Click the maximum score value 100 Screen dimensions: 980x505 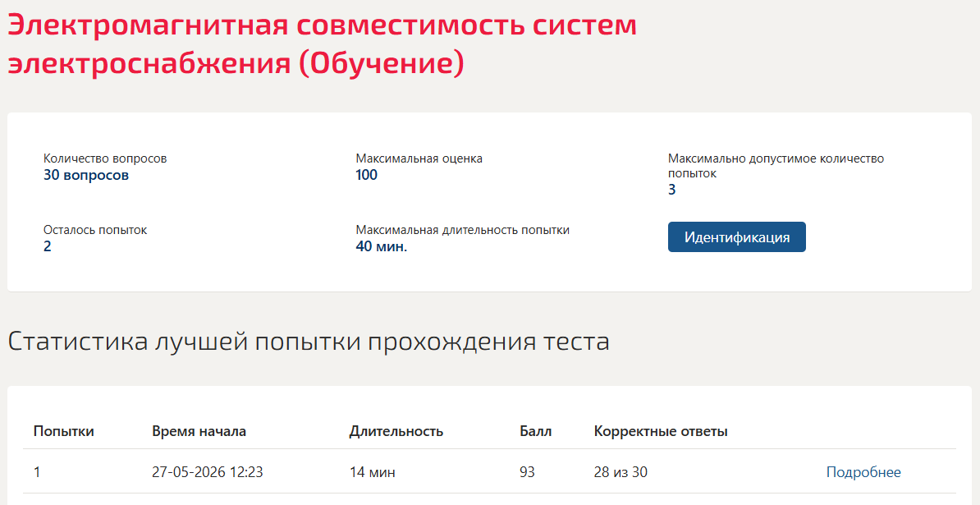pos(366,175)
